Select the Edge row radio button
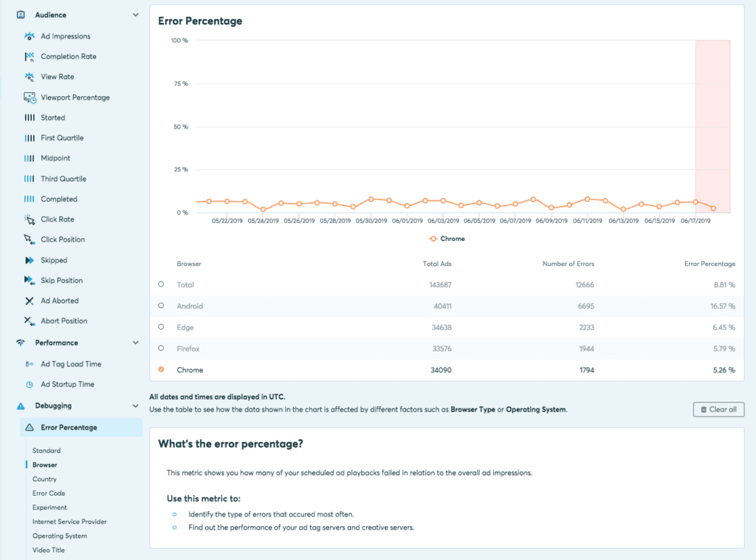756x560 pixels. coord(161,327)
